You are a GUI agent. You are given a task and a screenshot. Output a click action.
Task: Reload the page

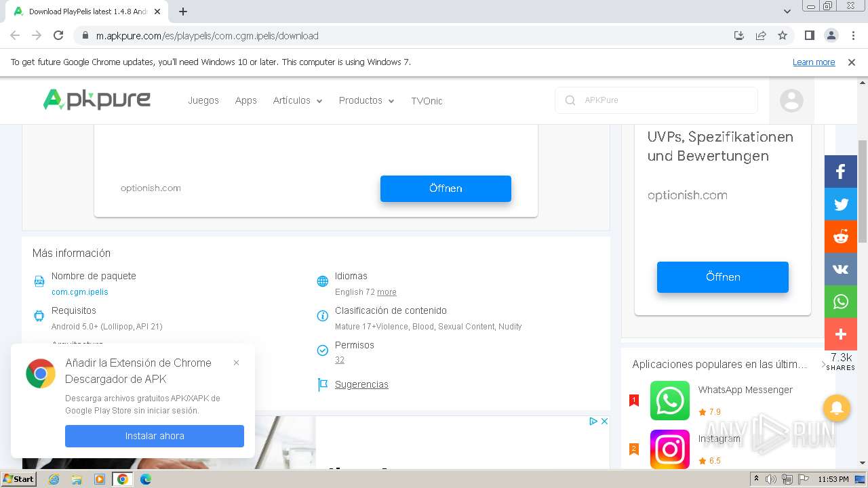(x=58, y=35)
